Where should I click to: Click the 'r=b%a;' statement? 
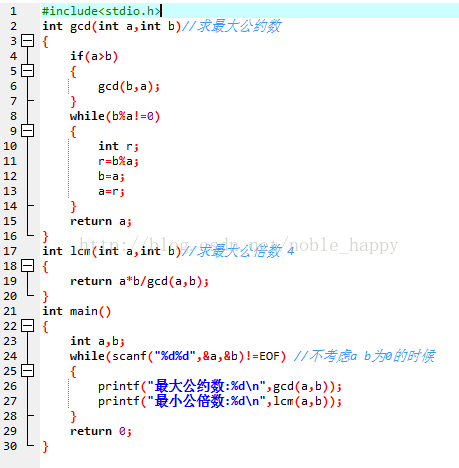point(118,161)
